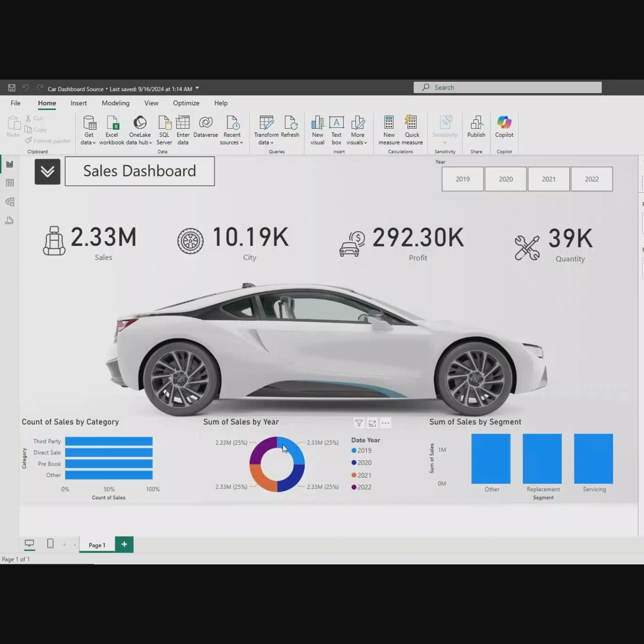
Task: Open Model view in left sidebar
Action: coord(10,202)
